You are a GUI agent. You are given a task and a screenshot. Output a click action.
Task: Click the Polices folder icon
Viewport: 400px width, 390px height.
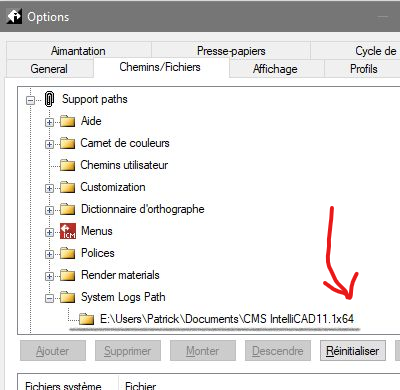tap(67, 253)
